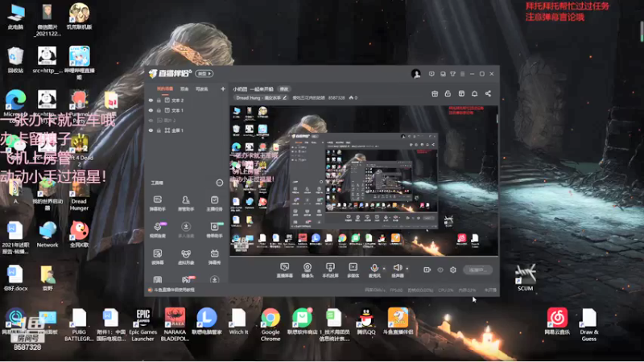Open the skin/shirt icon in title bar

point(452,74)
